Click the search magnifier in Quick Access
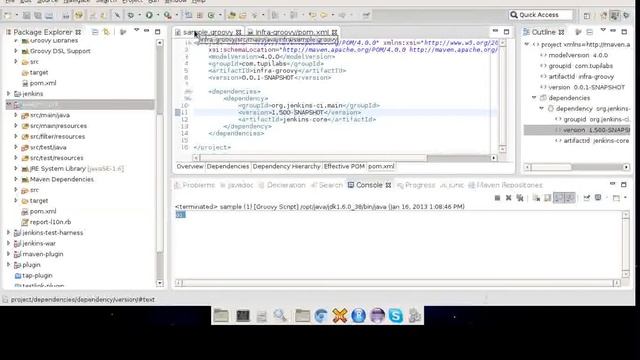Screen dimensions: 640x360 (x=514, y=15)
